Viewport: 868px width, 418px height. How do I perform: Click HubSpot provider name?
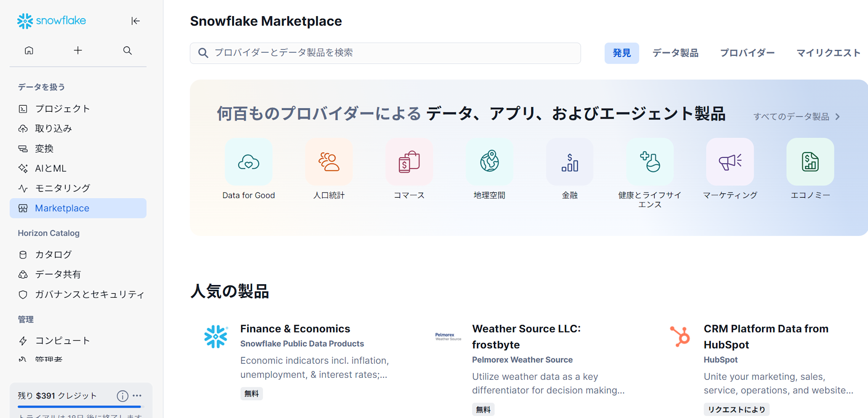tap(720, 360)
